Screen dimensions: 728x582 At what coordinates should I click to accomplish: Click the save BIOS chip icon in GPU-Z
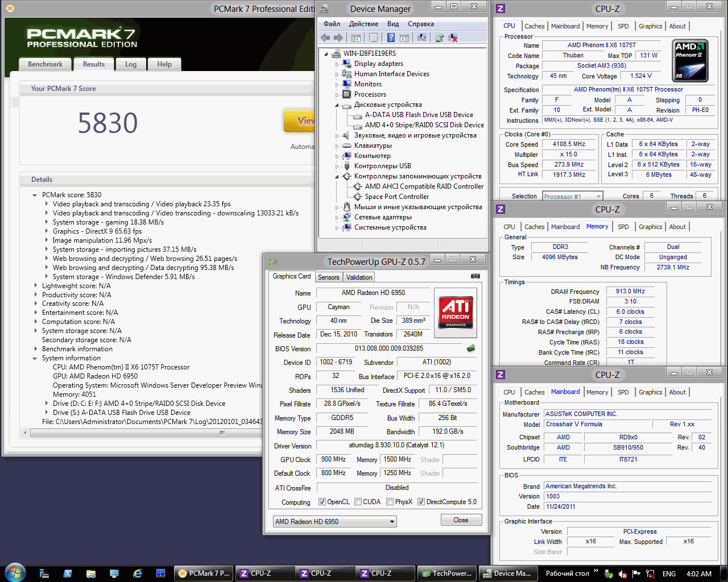coord(470,348)
